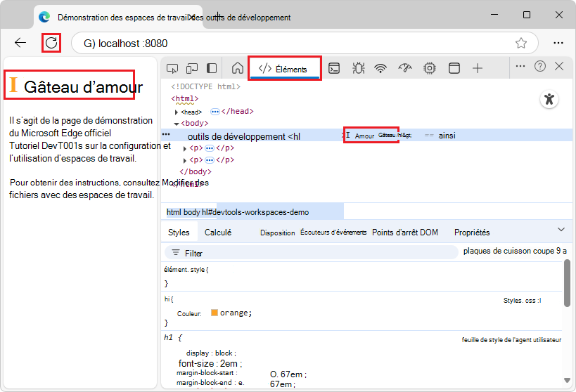This screenshot has height=392, width=576.
Task: Select the DOCTYPE html line
Action: click(205, 86)
